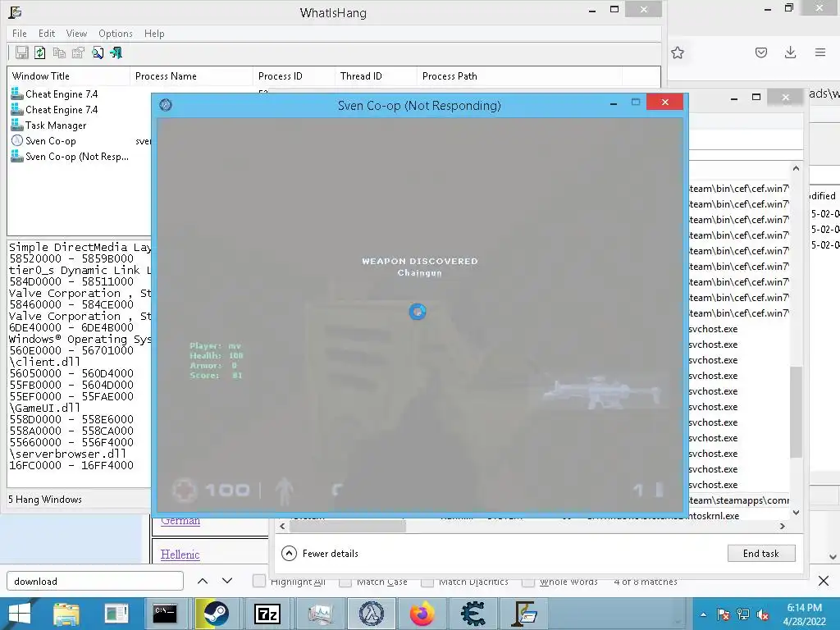Click the \serverbrowser.dll line in lower pane
The height and width of the screenshot is (630, 840).
[67, 454]
